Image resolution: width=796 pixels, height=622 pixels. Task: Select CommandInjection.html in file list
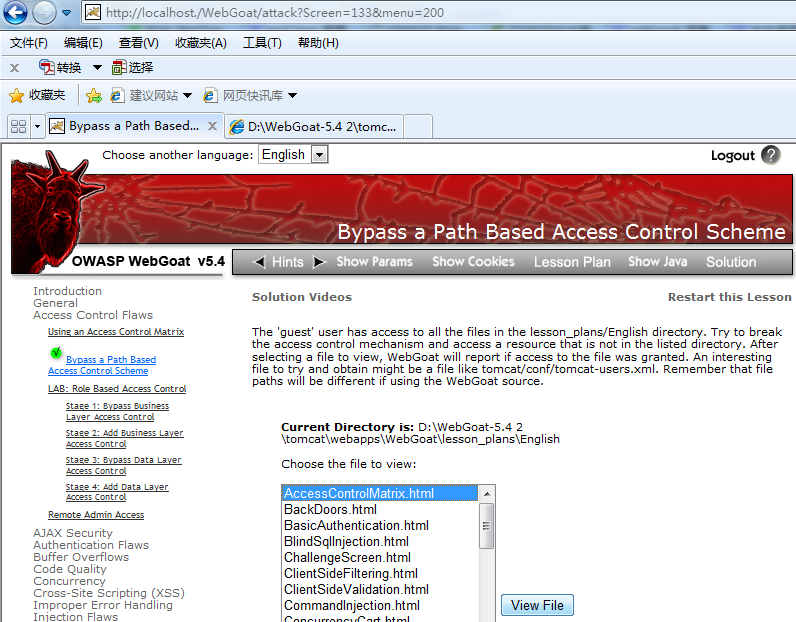380,605
